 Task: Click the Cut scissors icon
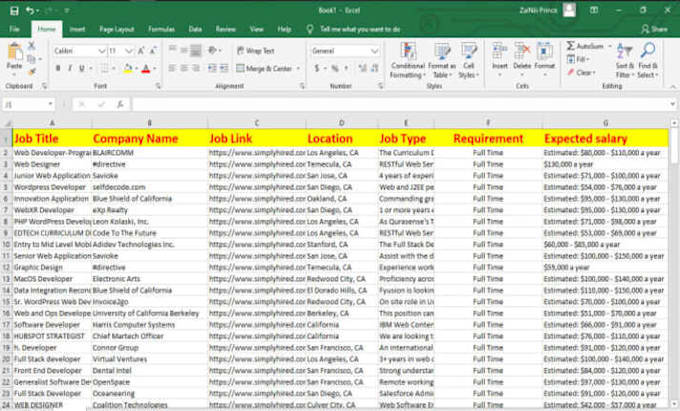pyautogui.click(x=31, y=46)
